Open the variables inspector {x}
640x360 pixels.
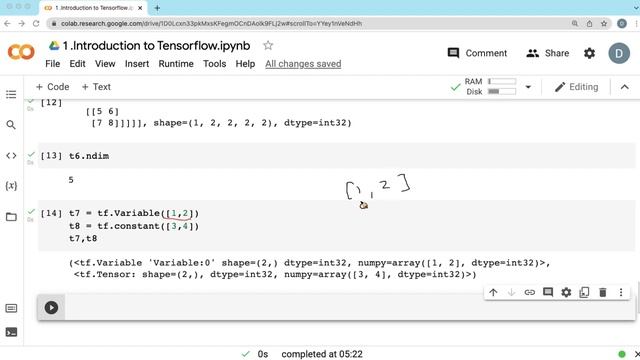click(11, 186)
